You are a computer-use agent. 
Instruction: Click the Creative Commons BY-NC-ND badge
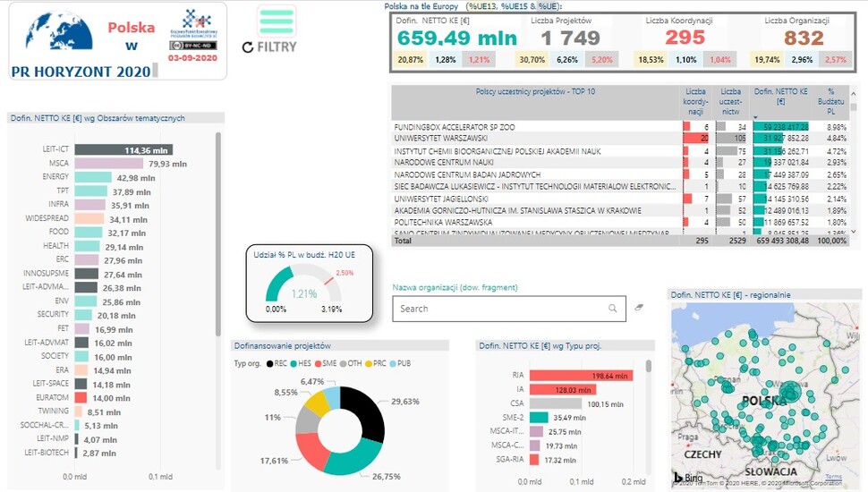192,45
